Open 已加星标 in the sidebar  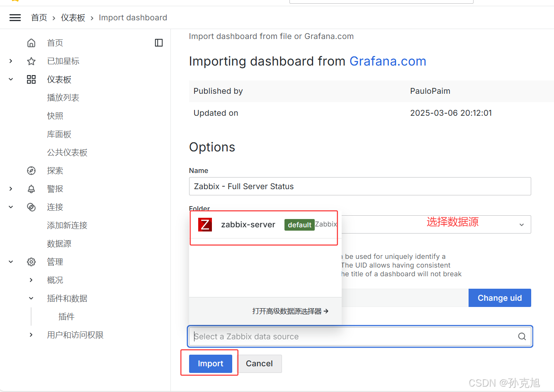[x=63, y=61]
